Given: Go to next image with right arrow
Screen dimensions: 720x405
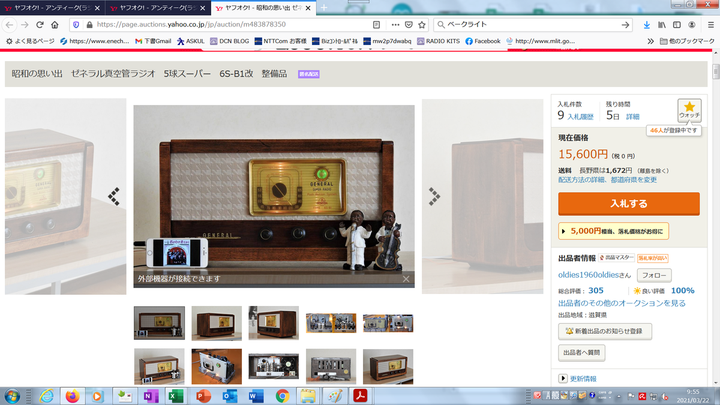Looking at the screenshot, I should point(435,197).
